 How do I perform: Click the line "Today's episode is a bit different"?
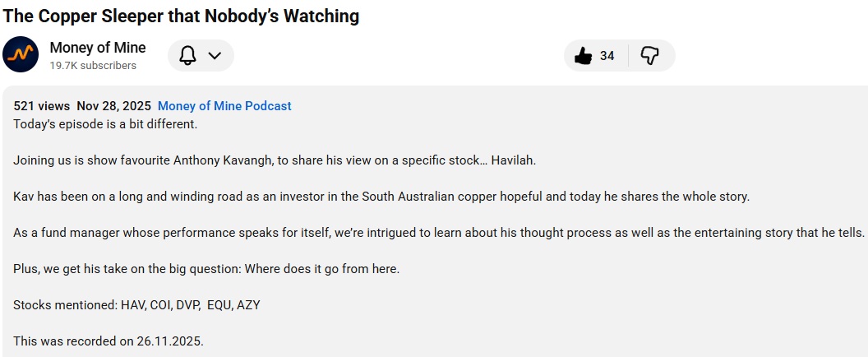click(105, 124)
